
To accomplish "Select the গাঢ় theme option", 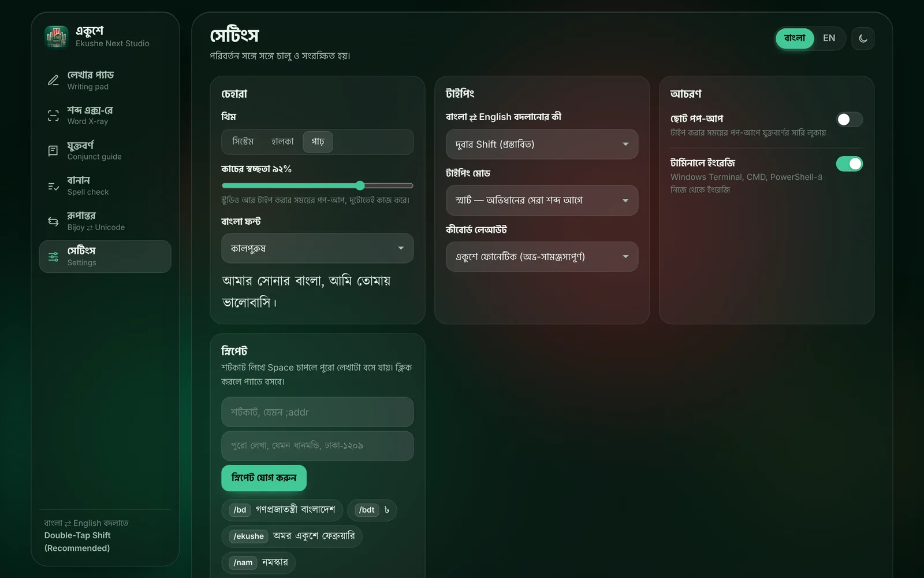I will coord(318,142).
